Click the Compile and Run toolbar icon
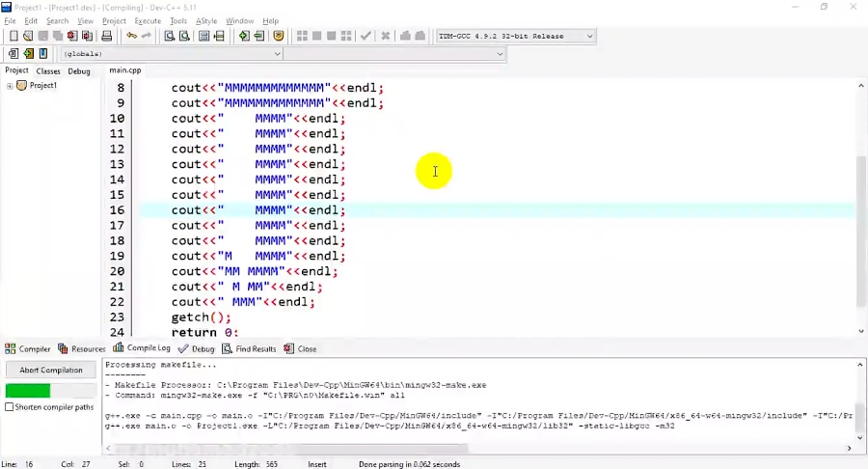 tap(332, 36)
